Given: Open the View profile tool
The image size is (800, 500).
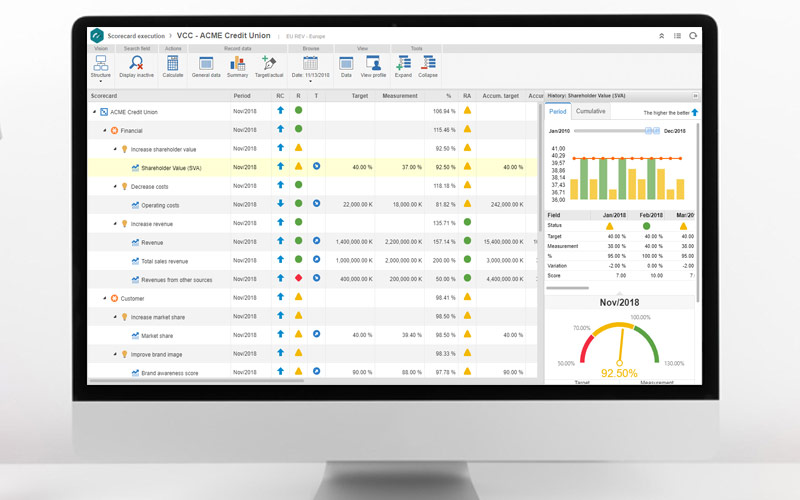Looking at the screenshot, I should (x=373, y=64).
